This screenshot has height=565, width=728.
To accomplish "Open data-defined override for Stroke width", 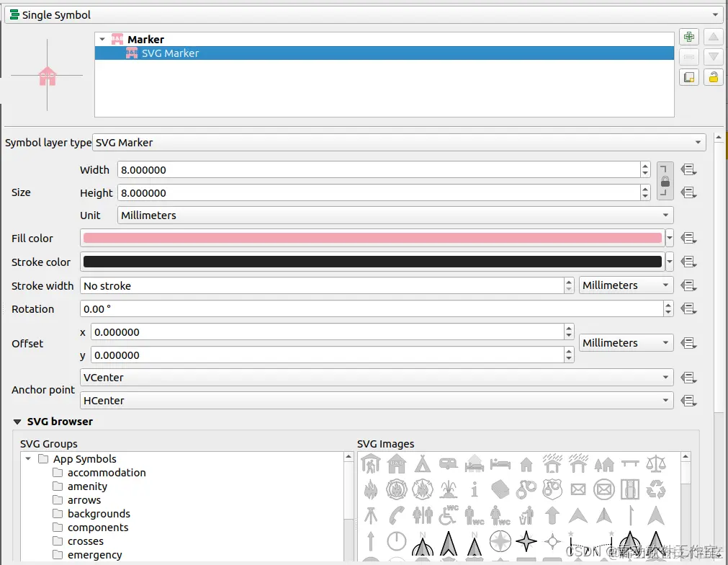I will click(688, 286).
